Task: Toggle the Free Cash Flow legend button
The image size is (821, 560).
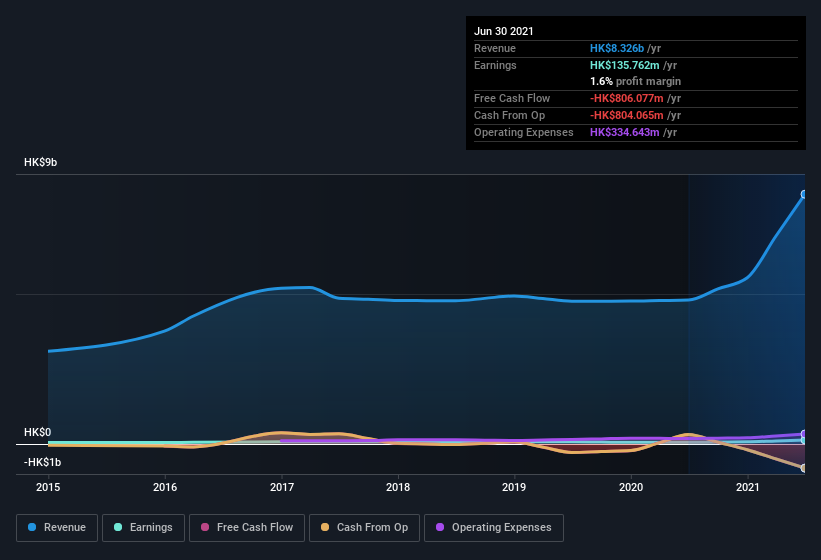Action: [x=247, y=528]
